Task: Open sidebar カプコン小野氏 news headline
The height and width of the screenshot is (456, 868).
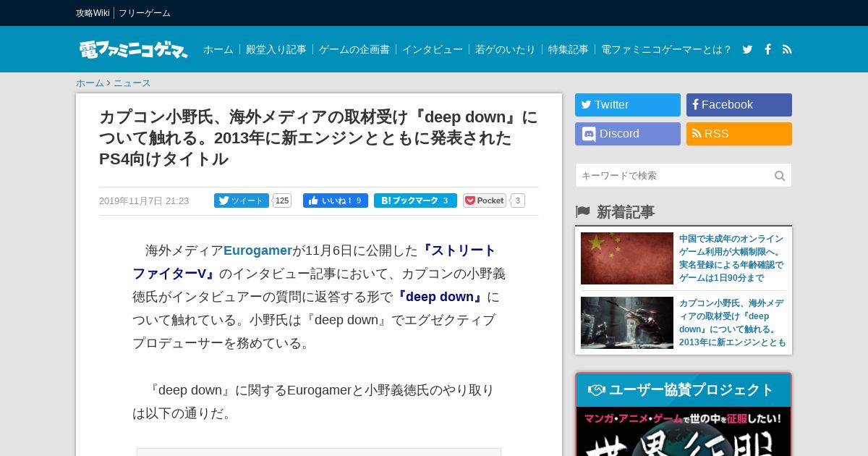Action: click(732, 323)
